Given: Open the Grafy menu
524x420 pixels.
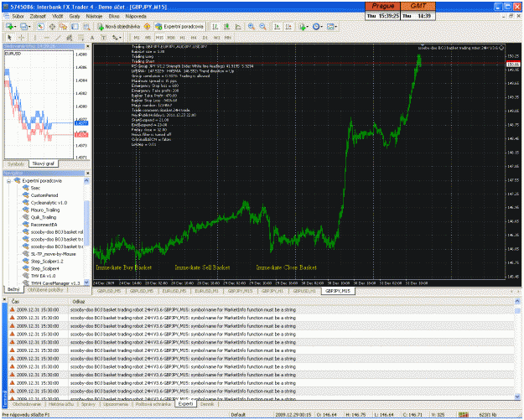Looking at the screenshot, I should [75, 16].
